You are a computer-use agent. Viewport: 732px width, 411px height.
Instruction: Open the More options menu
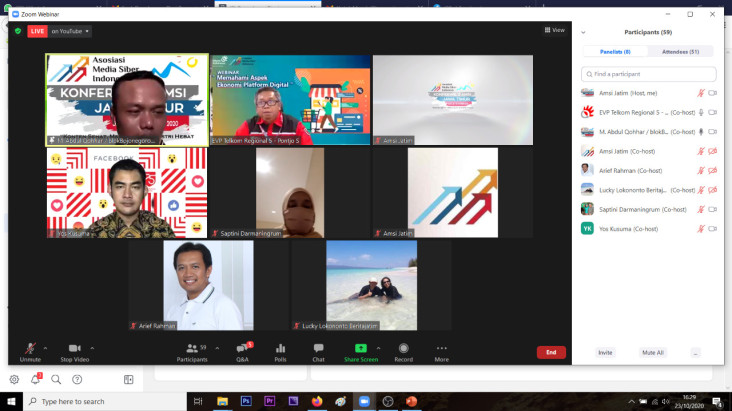click(x=442, y=352)
